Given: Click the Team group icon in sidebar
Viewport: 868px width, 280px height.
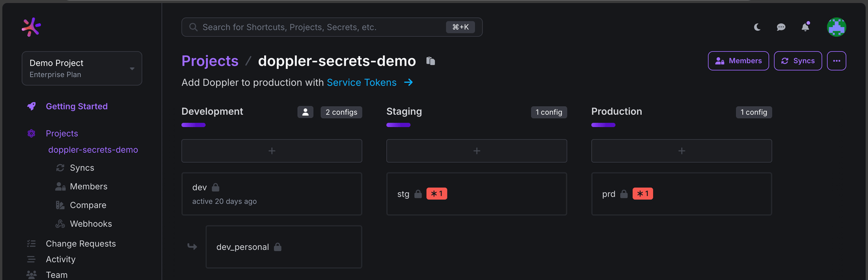Looking at the screenshot, I should 31,275.
